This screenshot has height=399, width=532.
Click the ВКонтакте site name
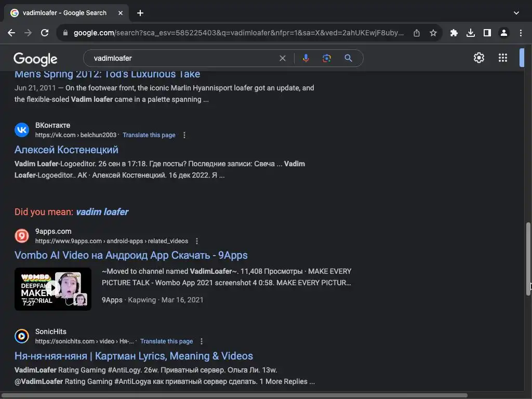[x=52, y=126]
